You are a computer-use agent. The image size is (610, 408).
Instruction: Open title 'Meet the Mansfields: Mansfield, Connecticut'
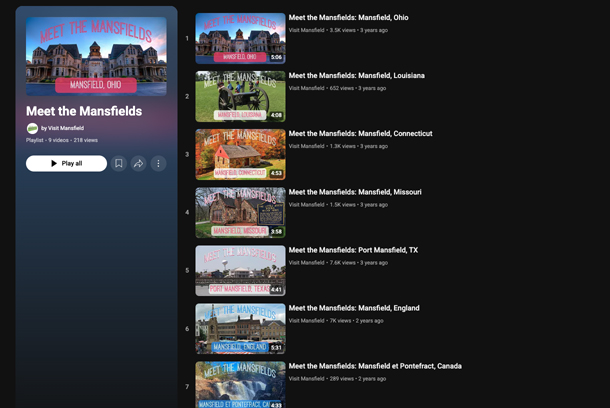pyautogui.click(x=361, y=133)
